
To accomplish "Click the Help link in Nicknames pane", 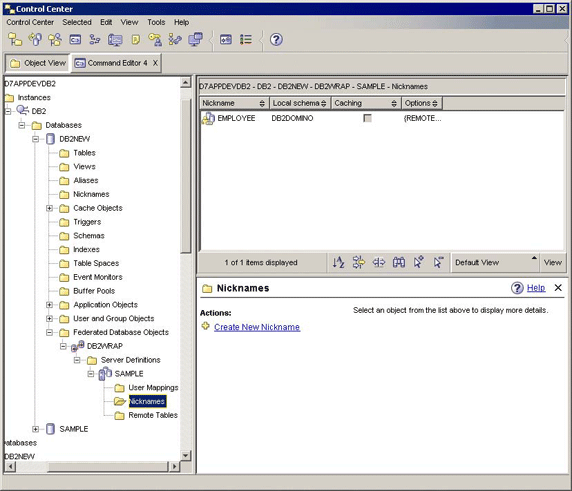I will (536, 288).
